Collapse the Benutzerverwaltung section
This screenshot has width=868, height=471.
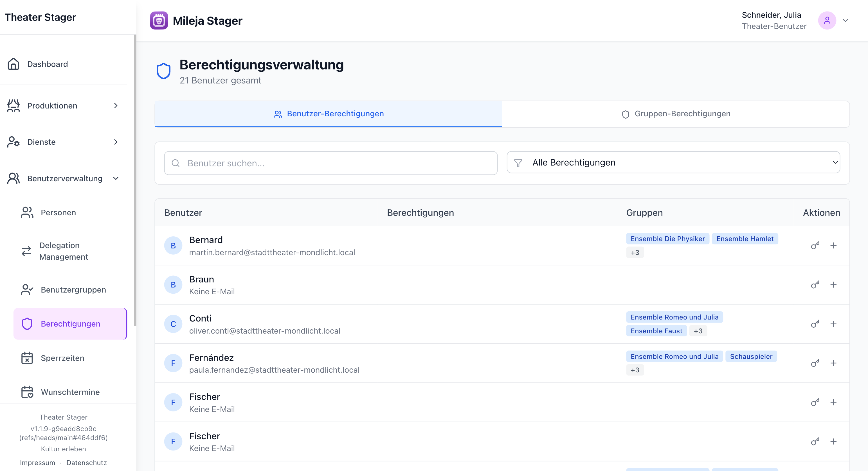click(x=116, y=178)
